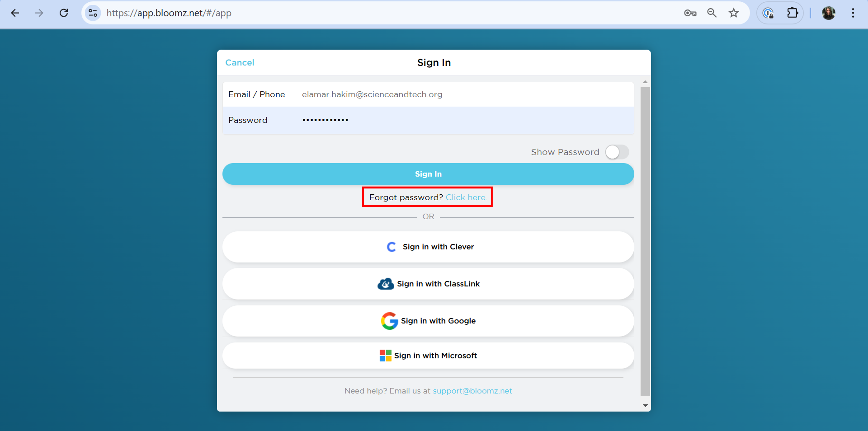Cancel the sign-in dialog
Image resolution: width=868 pixels, height=431 pixels.
pyautogui.click(x=239, y=63)
